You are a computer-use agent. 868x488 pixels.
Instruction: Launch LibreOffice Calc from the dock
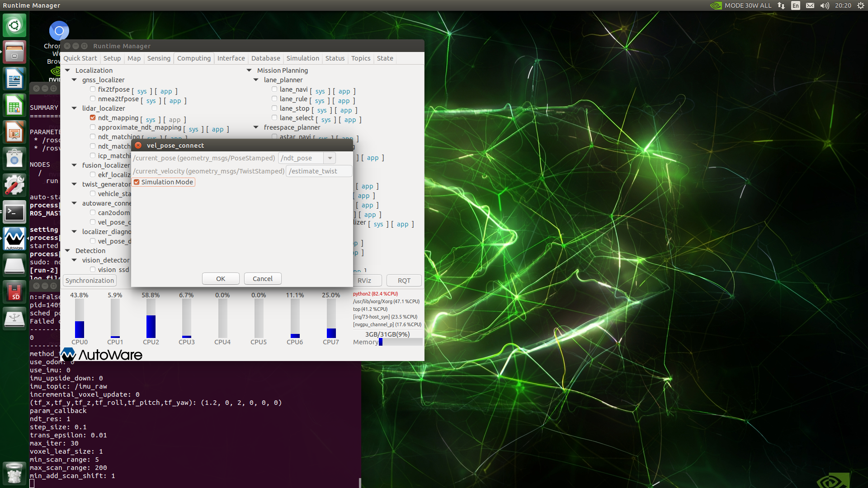click(14, 106)
